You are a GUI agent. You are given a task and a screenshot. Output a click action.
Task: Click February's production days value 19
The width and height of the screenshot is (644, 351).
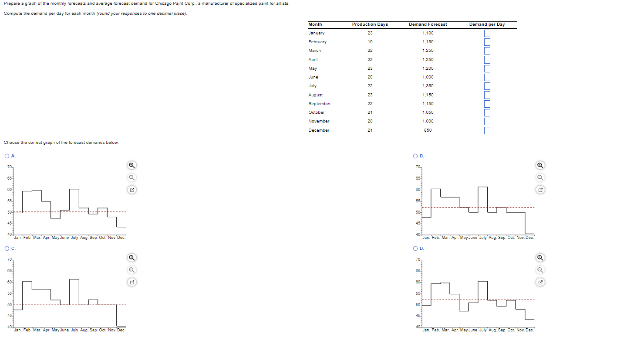(370, 42)
